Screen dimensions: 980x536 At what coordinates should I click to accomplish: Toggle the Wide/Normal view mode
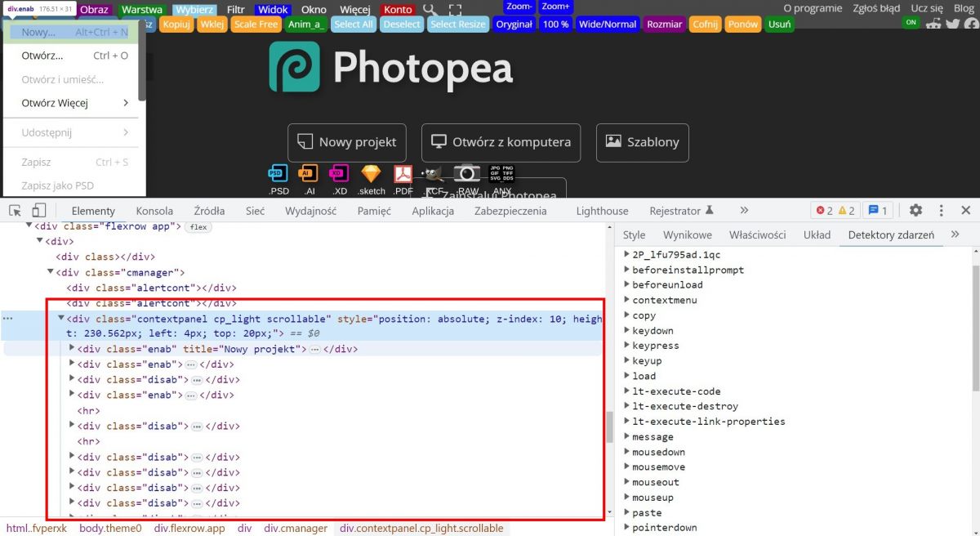coord(607,25)
